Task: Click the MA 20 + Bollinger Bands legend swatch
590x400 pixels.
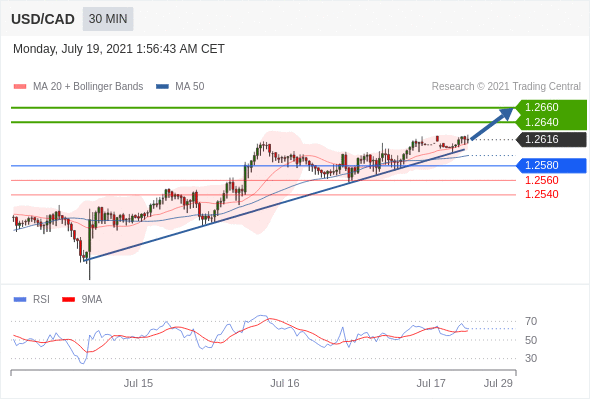Action: click(20, 87)
